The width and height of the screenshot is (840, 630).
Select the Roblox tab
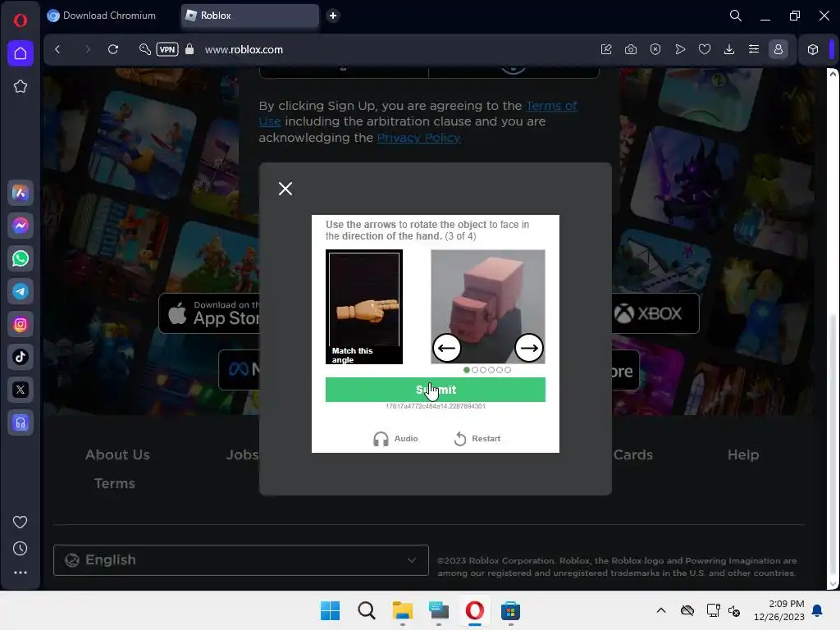pyautogui.click(x=250, y=16)
